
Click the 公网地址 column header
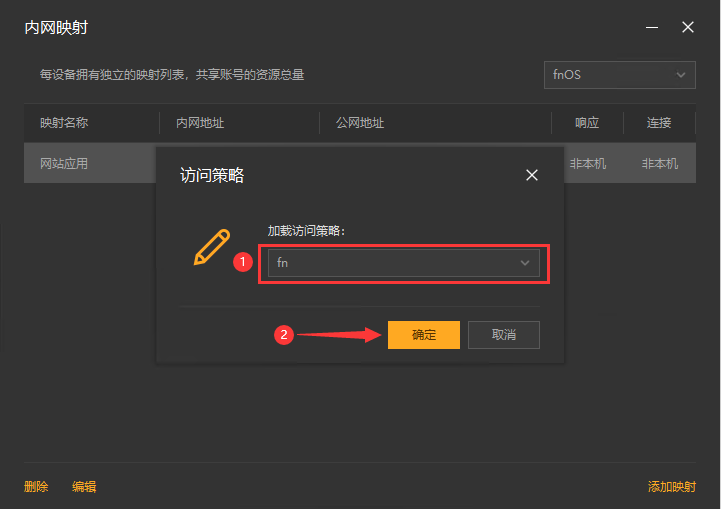pyautogui.click(x=360, y=123)
